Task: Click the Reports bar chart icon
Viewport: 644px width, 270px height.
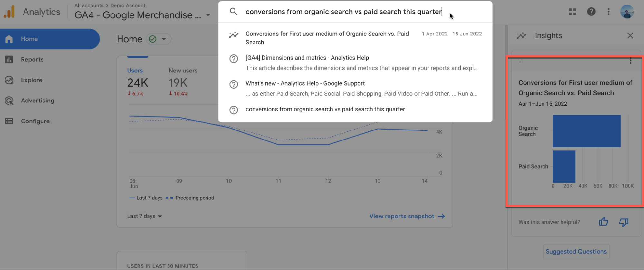Action: [9, 60]
